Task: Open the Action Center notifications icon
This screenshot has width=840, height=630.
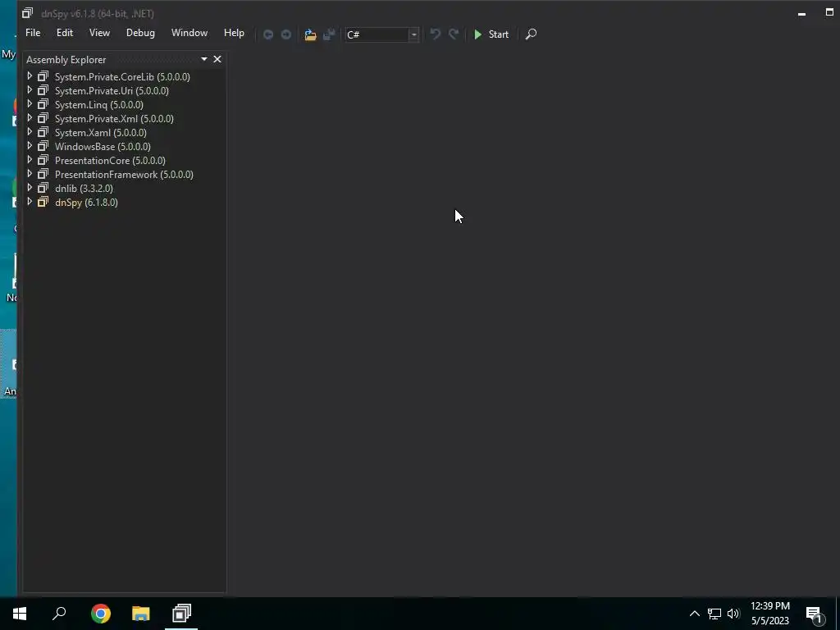Action: point(815,614)
